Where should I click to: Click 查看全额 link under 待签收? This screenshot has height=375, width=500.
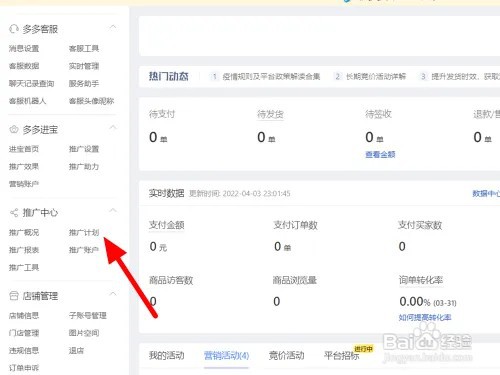[380, 154]
